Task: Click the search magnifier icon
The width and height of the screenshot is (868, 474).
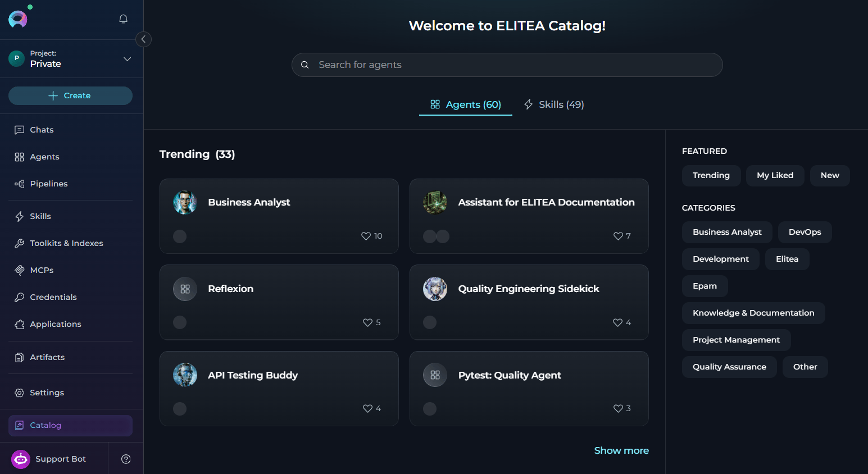Action: 305,65
